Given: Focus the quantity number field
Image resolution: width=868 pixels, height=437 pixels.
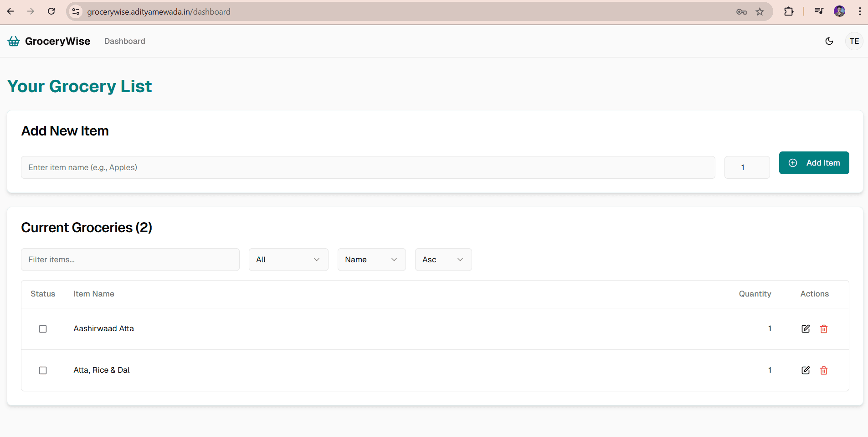Looking at the screenshot, I should tap(746, 167).
